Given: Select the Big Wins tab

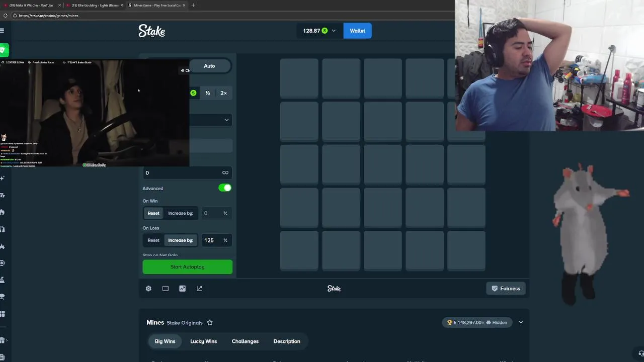Looking at the screenshot, I should click(165, 341).
